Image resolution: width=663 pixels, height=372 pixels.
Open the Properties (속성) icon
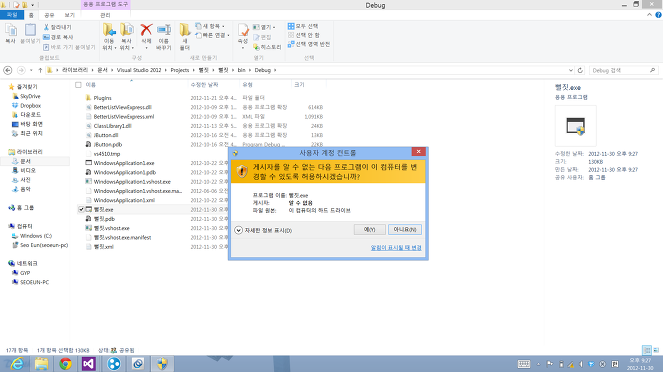pos(243,30)
